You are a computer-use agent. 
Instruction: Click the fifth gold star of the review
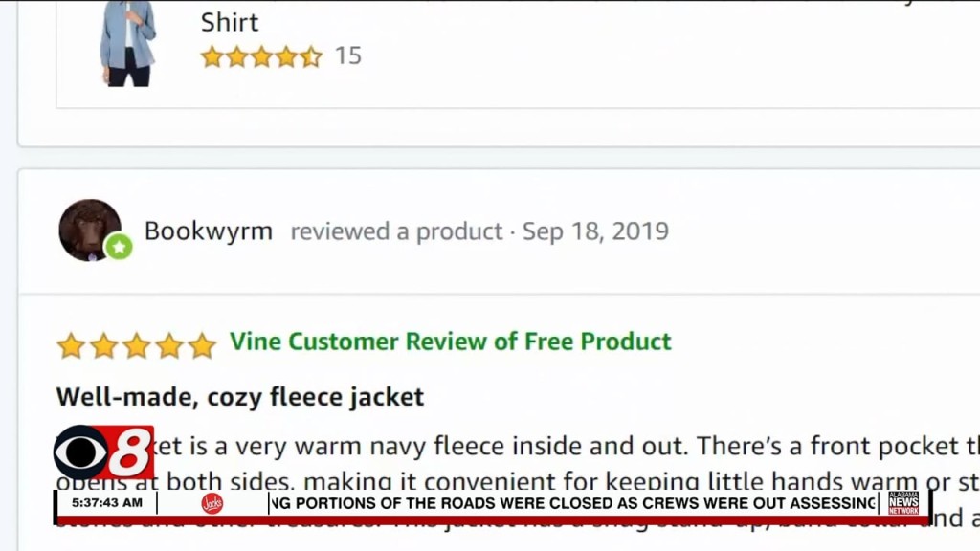coord(201,345)
